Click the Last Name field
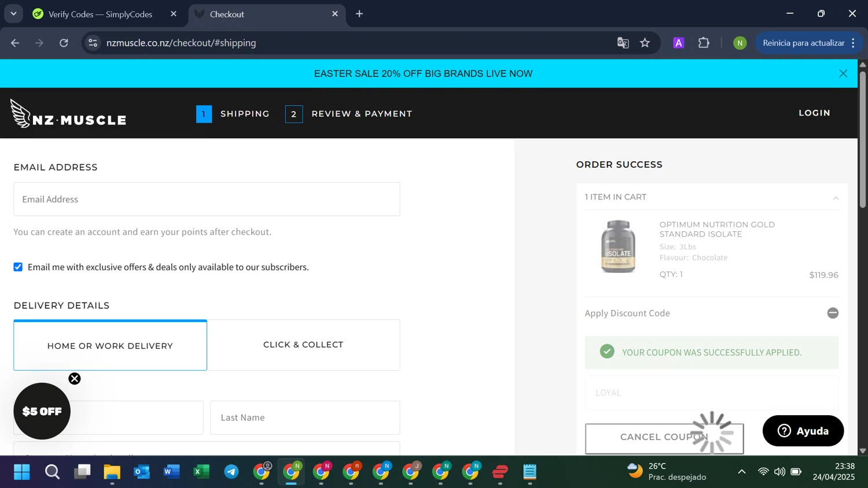This screenshot has height=488, width=868. click(x=305, y=417)
